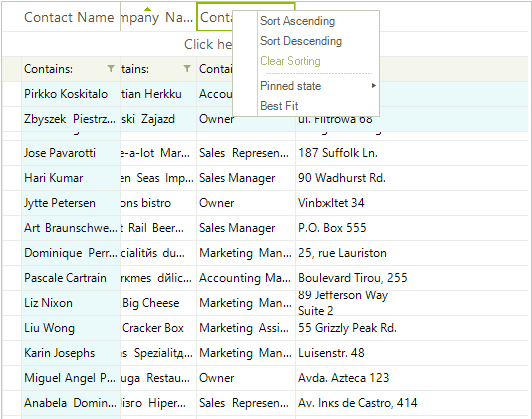Select the Miguel Angel P... cell
The image size is (532, 419).
[x=71, y=378]
